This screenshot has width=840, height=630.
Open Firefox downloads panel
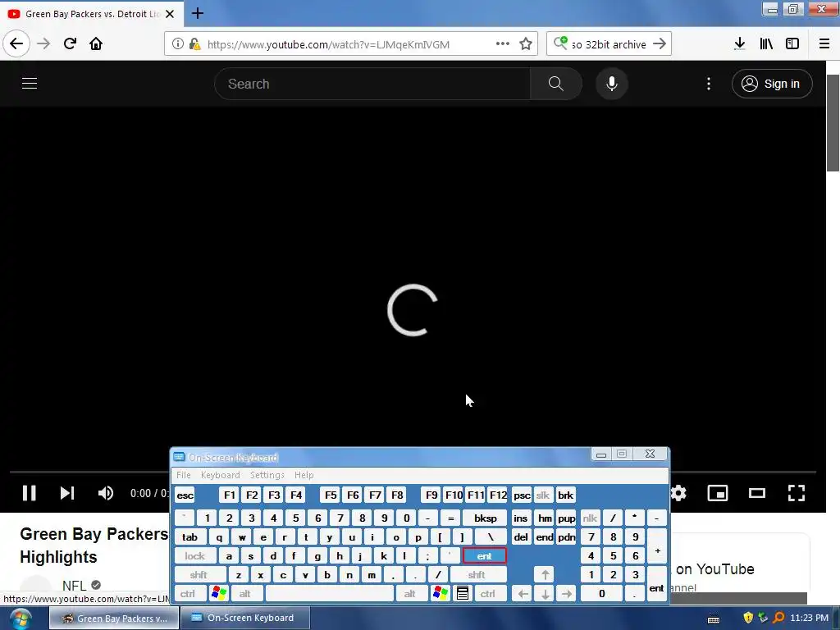point(739,43)
